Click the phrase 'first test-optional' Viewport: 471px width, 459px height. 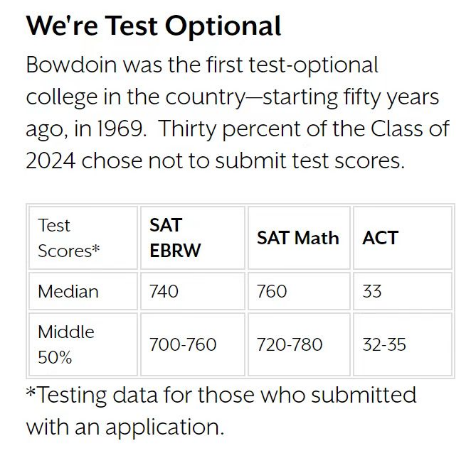pyautogui.click(x=292, y=65)
